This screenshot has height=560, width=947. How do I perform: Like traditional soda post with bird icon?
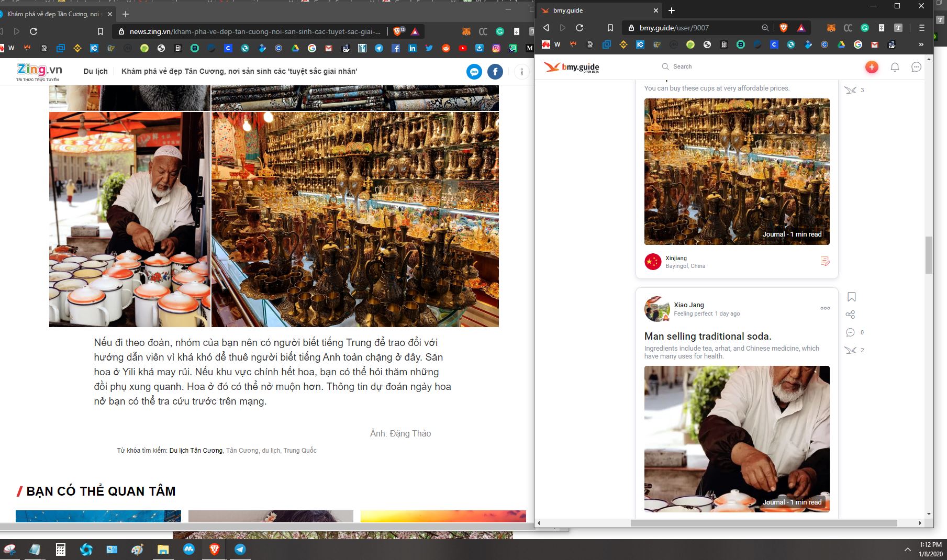click(x=850, y=350)
